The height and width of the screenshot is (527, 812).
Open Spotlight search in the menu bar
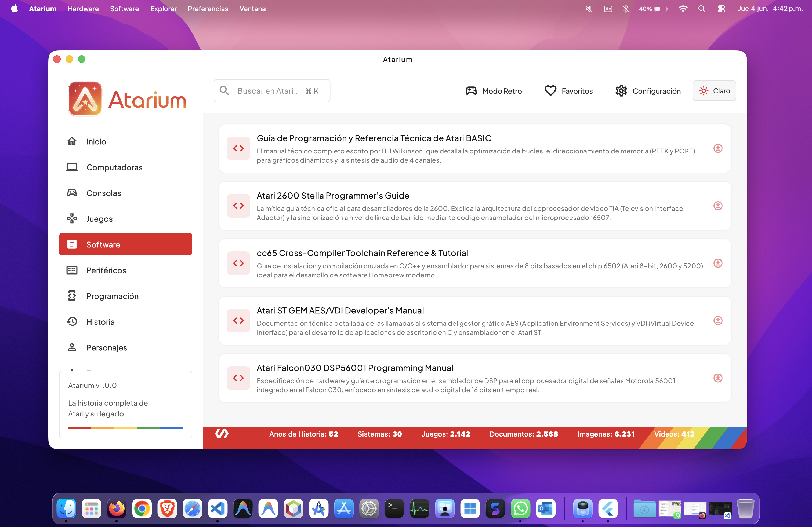pyautogui.click(x=701, y=9)
